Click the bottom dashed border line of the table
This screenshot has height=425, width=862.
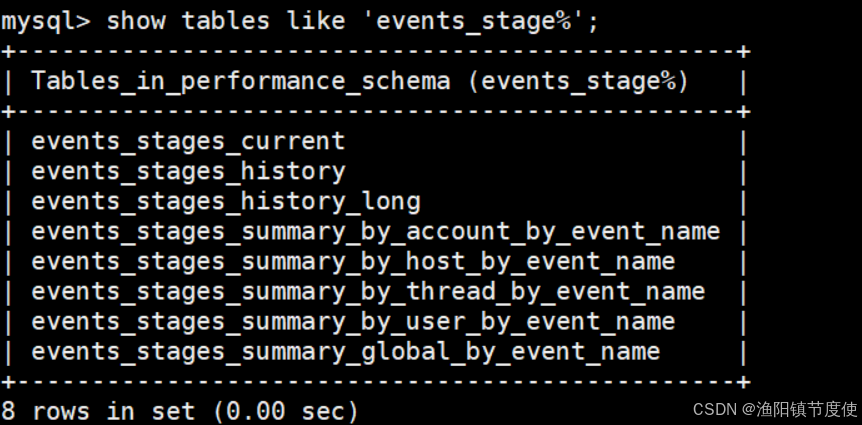click(375, 382)
